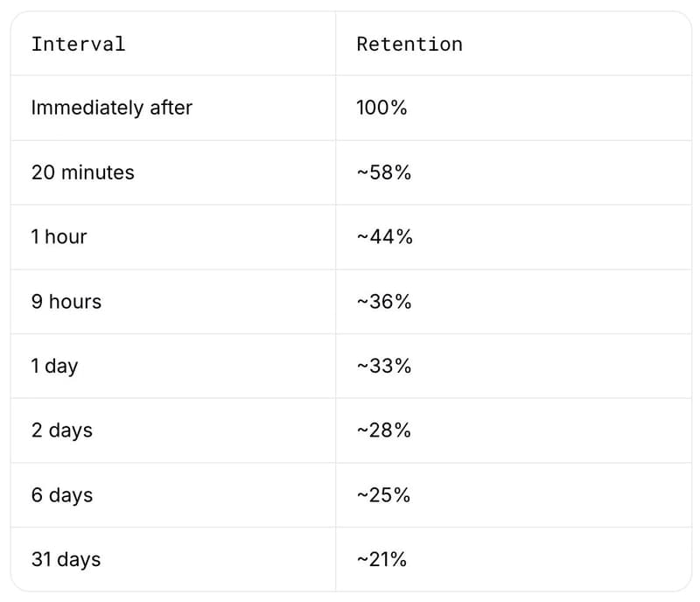
Task: Click the ~28% retention value
Action: tap(384, 430)
